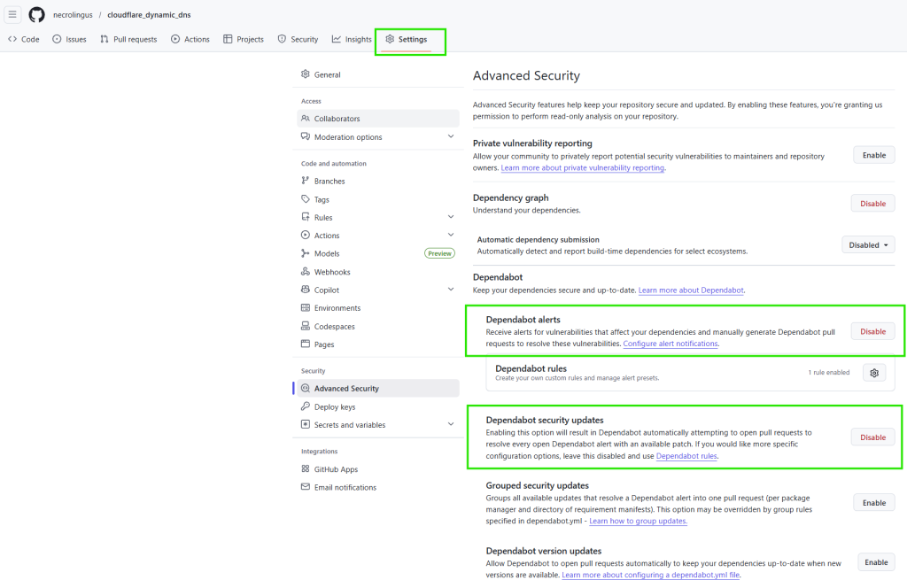Open the Pages settings section
Screen dimensions: 907x588
pos(324,344)
